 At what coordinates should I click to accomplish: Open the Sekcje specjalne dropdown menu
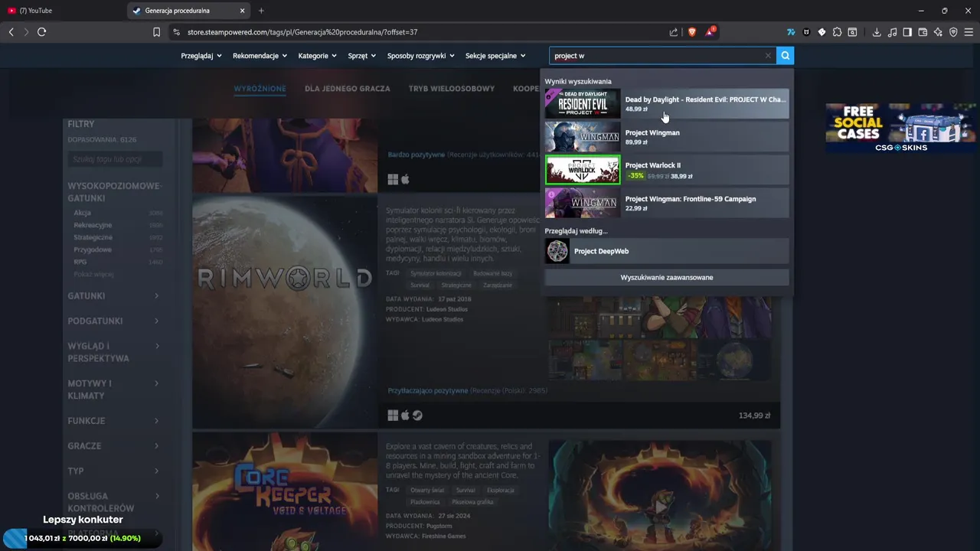(496, 56)
